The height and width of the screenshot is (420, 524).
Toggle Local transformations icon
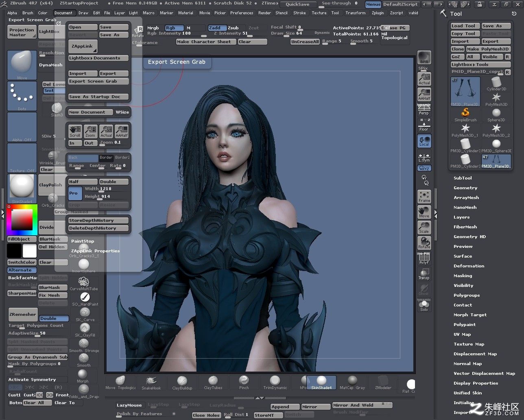point(424,141)
